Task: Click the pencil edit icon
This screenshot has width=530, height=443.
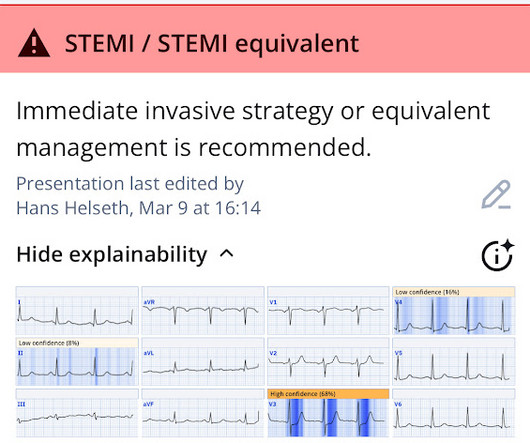Action: [x=496, y=195]
